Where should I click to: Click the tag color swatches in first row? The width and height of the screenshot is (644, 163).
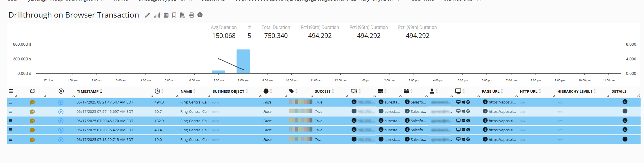coord(301,102)
